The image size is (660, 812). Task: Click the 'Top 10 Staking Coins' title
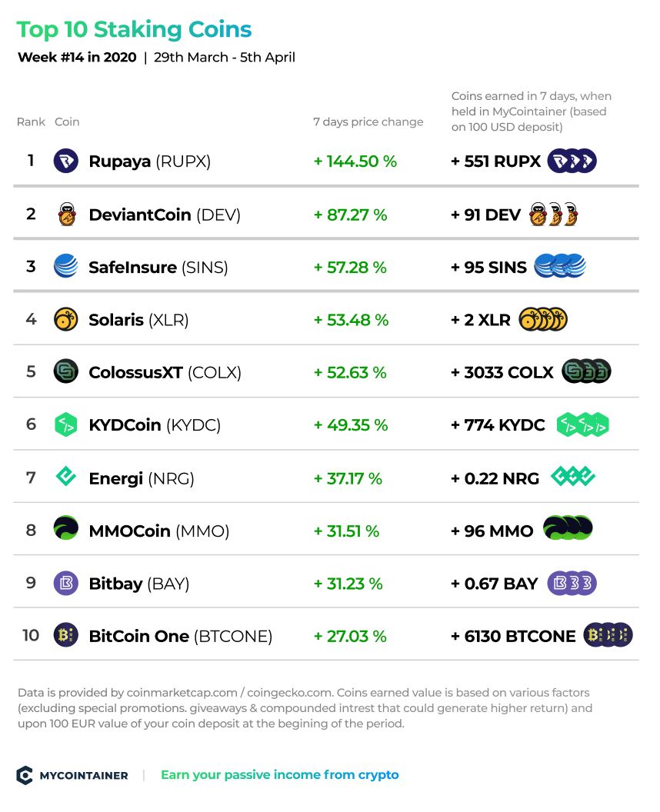tap(134, 29)
